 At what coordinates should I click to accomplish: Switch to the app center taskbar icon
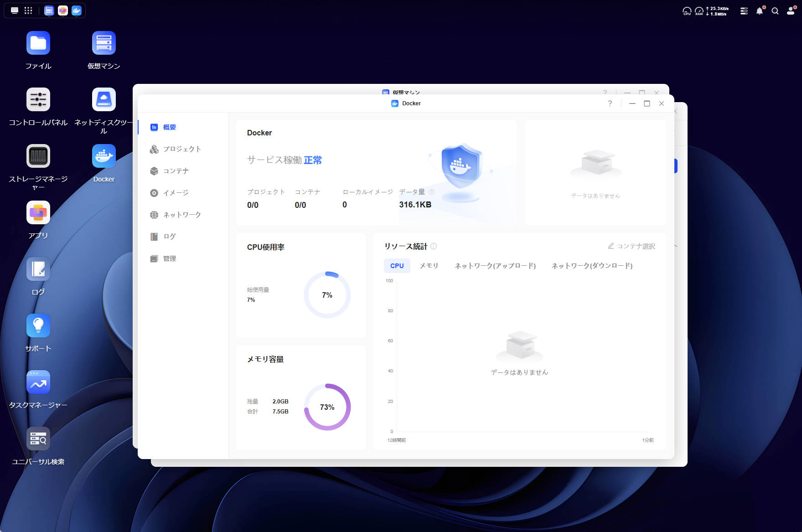pyautogui.click(x=63, y=10)
